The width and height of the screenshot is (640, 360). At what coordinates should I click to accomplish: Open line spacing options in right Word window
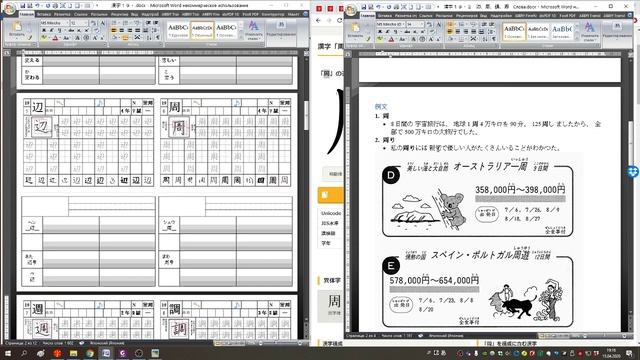pos(492,31)
